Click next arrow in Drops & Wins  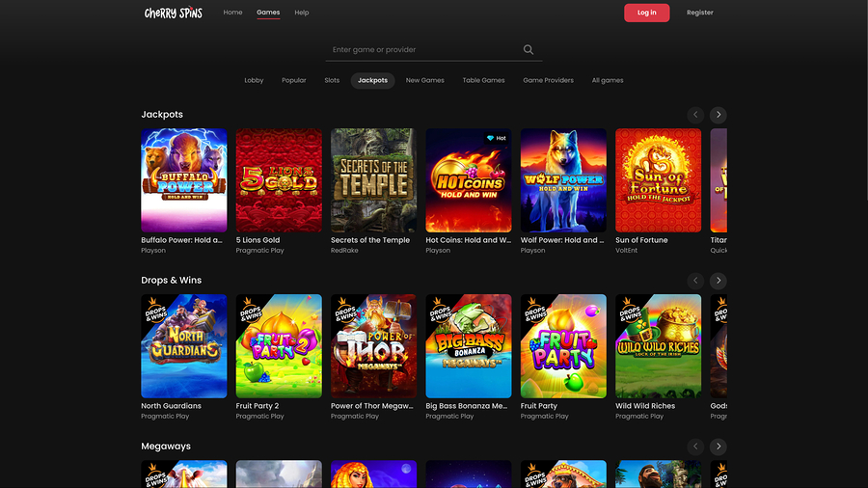click(x=719, y=281)
